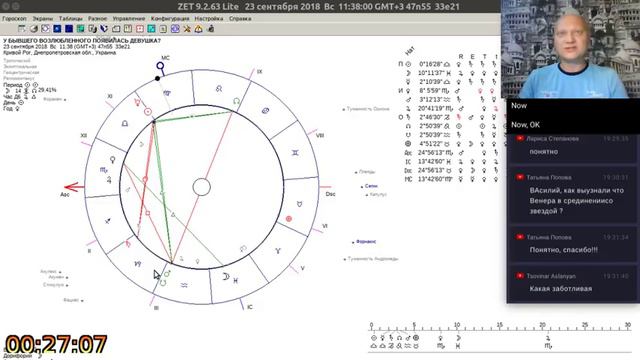
Task: Click the Asc row value 24°56'13"
Action: tap(431, 153)
